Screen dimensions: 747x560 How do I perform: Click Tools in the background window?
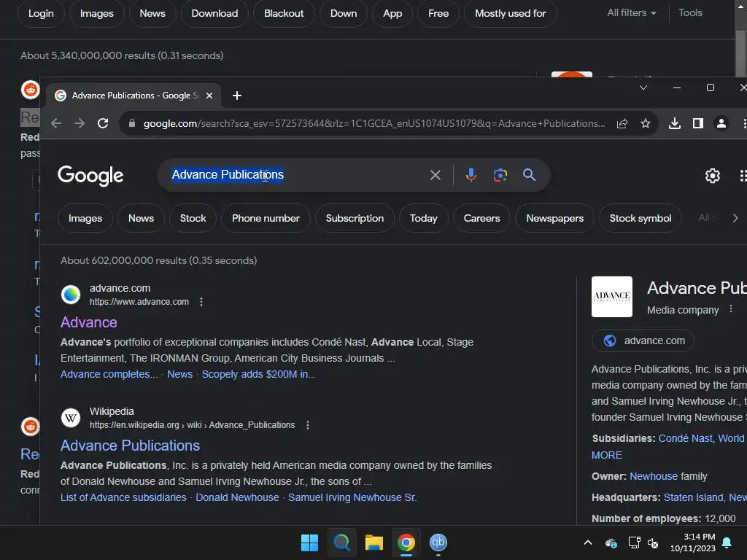690,13
